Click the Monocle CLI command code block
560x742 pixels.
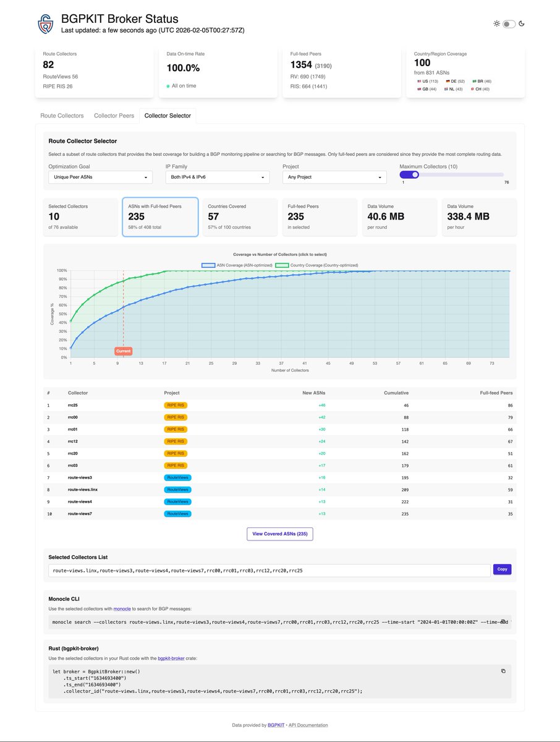[280, 622]
